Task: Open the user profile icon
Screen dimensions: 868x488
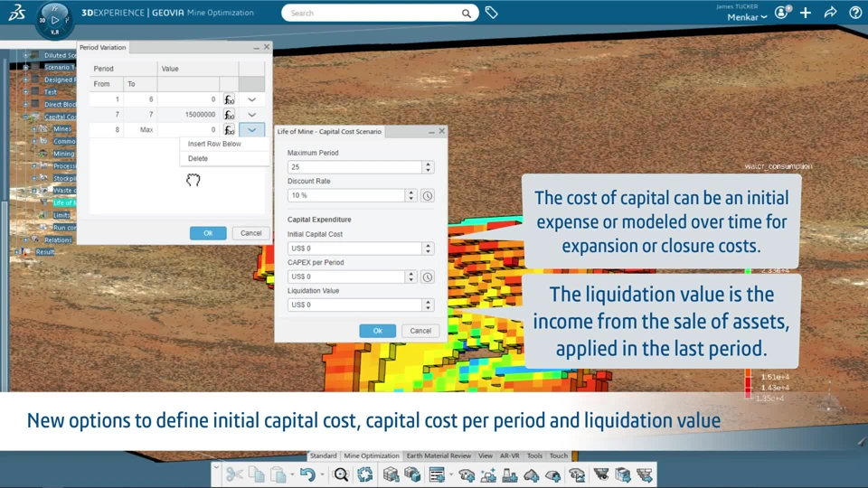Action: point(781,12)
